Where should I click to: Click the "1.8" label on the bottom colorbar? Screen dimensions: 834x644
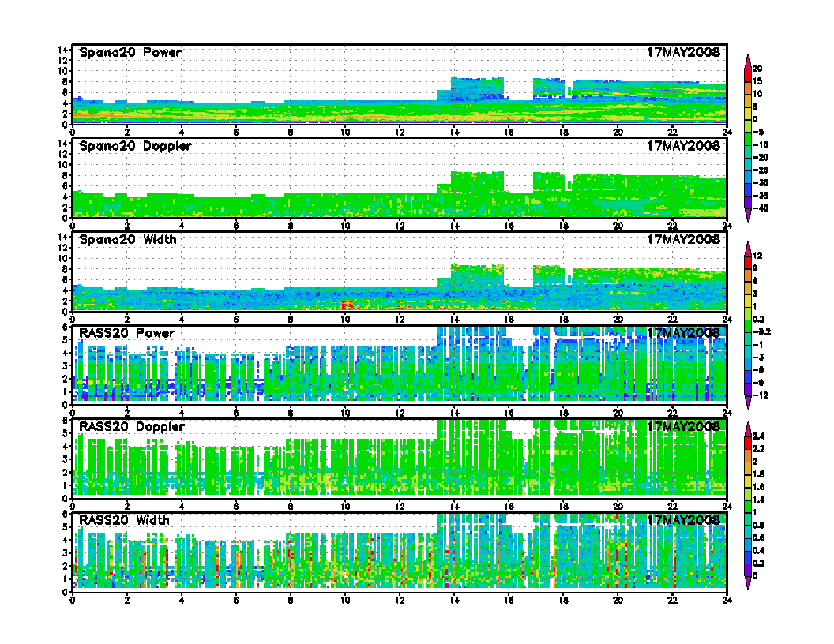[758, 474]
